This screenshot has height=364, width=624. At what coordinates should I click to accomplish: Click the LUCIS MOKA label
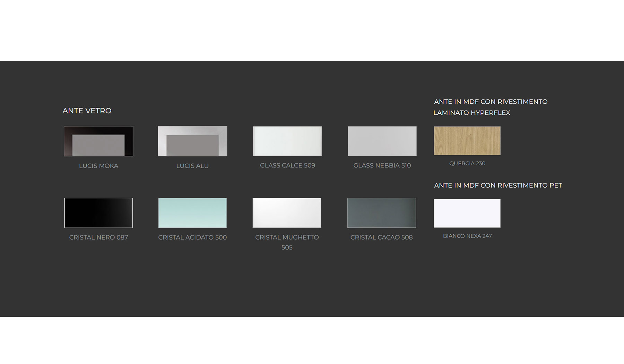[x=98, y=166]
